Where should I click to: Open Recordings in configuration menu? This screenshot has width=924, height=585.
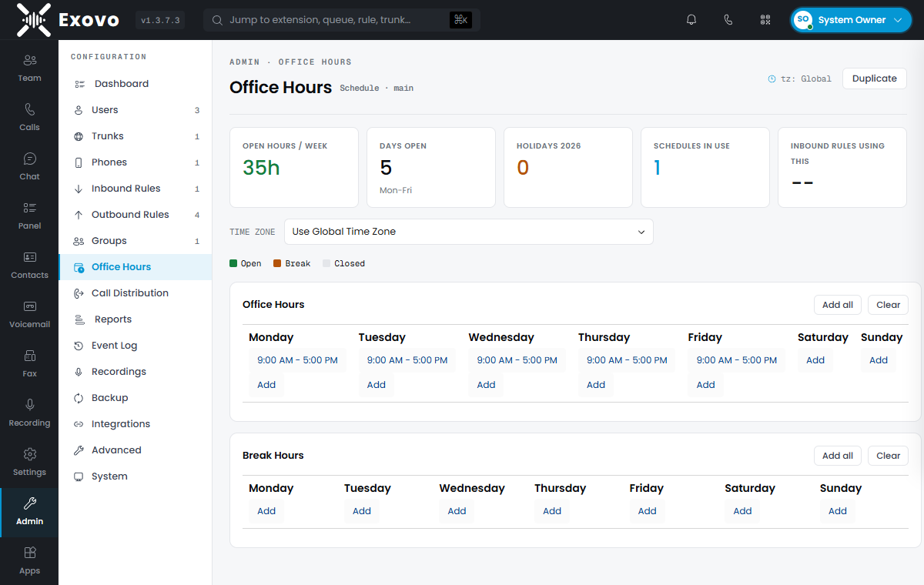coord(135,372)
